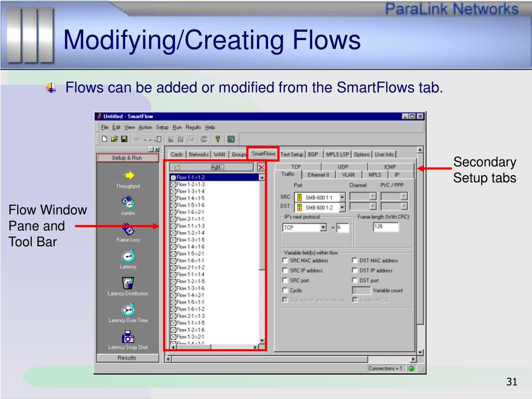Open the UDP secondary tab
Screen dimensions: 532x399
coord(343,167)
